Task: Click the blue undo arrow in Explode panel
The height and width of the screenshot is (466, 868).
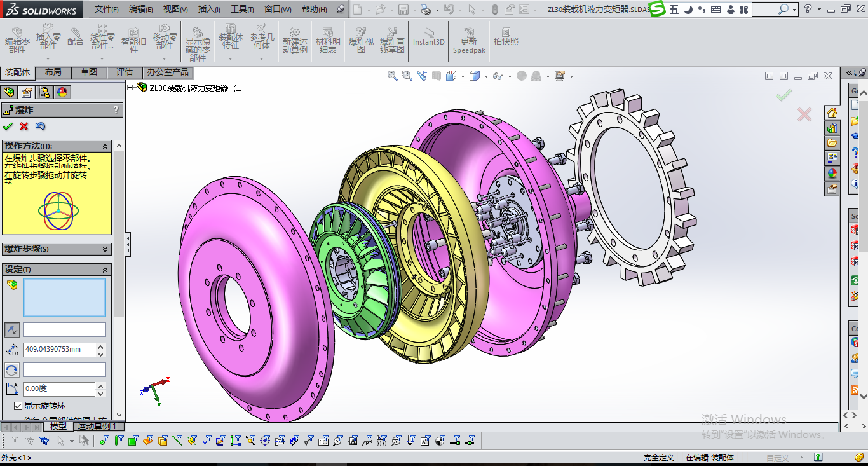Action: coord(41,127)
